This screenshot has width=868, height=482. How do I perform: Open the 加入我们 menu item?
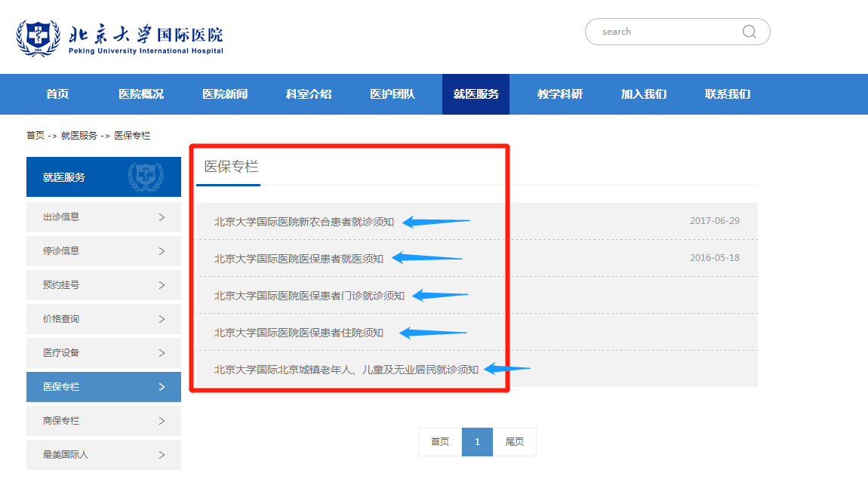click(x=644, y=94)
